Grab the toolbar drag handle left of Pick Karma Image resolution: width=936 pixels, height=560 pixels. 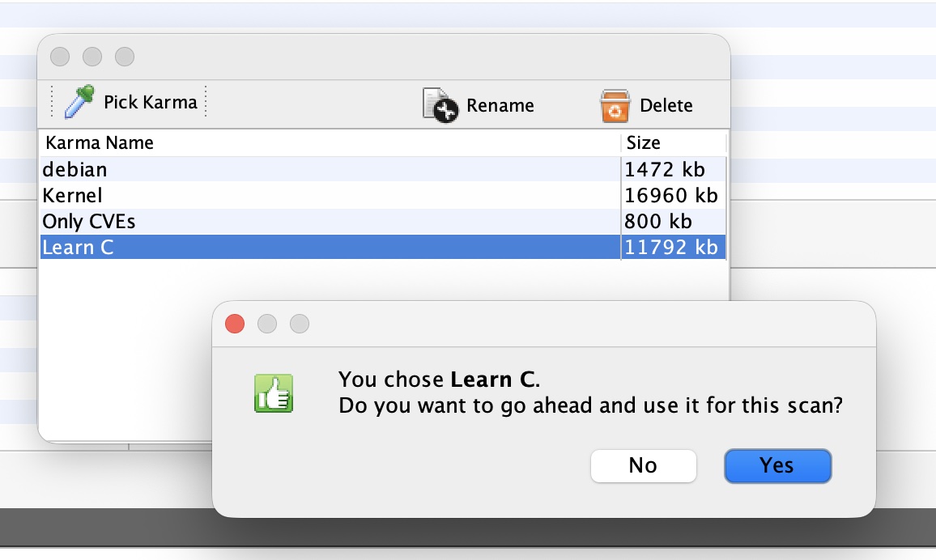53,102
